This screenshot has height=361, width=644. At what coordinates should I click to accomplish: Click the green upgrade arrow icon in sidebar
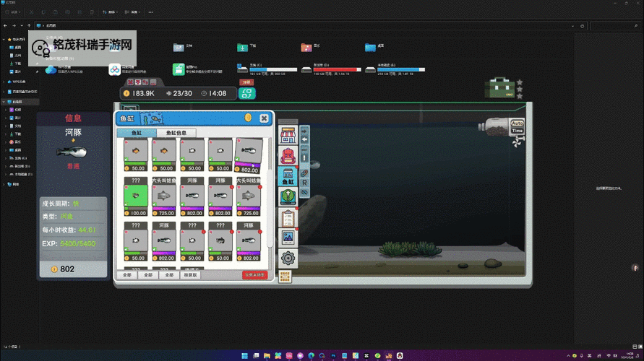[288, 196]
